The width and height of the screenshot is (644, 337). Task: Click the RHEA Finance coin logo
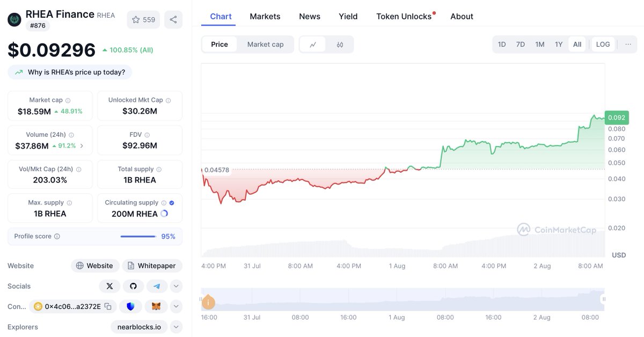(14, 20)
